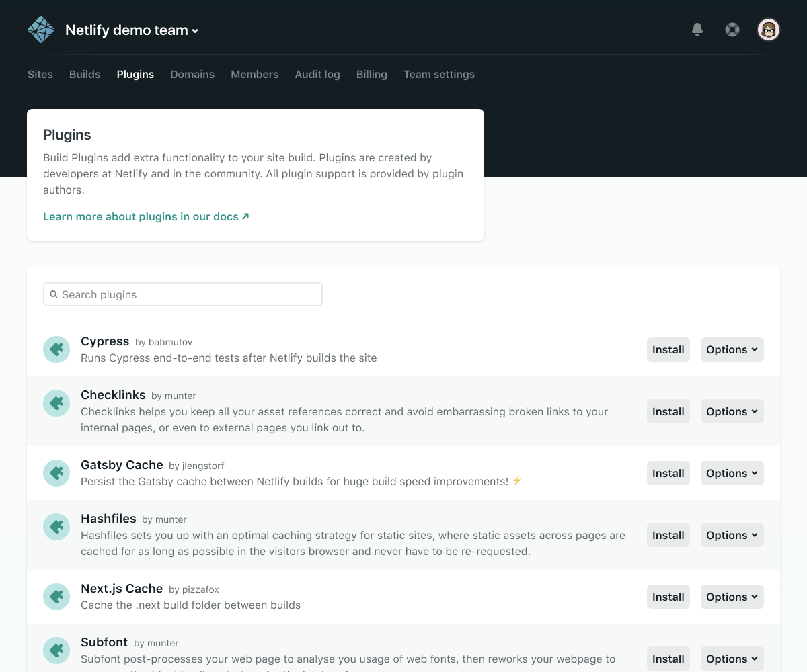Go to the Domains tab
The width and height of the screenshot is (807, 672).
click(x=192, y=75)
